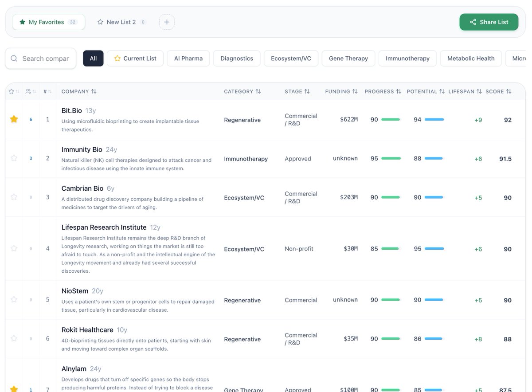Viewport: 532px width, 392px height.
Task: Show only Current List companies
Action: (x=135, y=59)
